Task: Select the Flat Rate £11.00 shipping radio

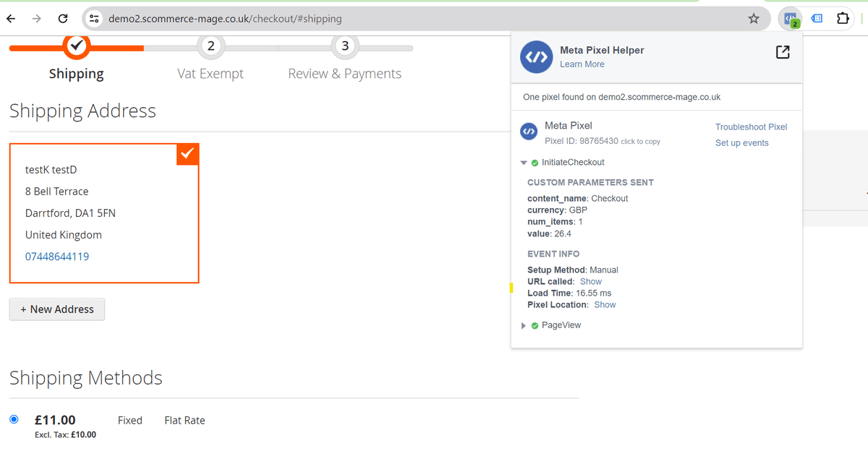Action: pyautogui.click(x=14, y=419)
